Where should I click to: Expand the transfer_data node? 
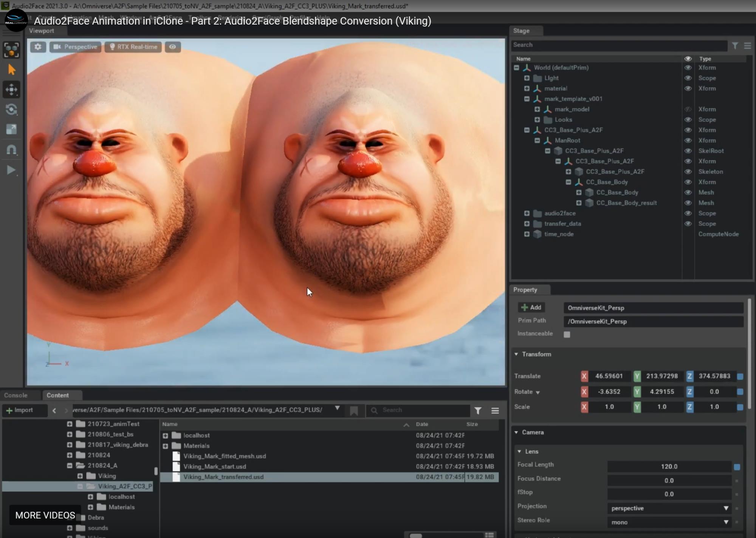tap(527, 224)
